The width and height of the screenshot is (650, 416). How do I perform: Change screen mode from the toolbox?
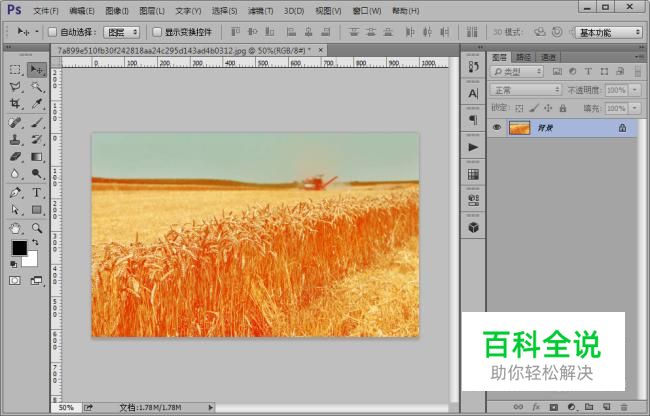click(36, 281)
